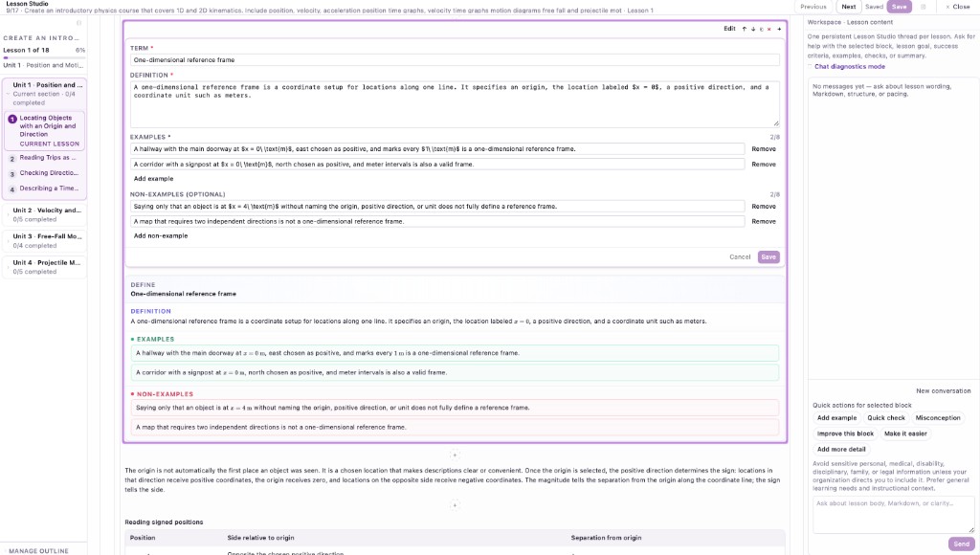Select current lesson Locating Objects with an Origin
This screenshot has height=555, width=980.
pos(45,130)
